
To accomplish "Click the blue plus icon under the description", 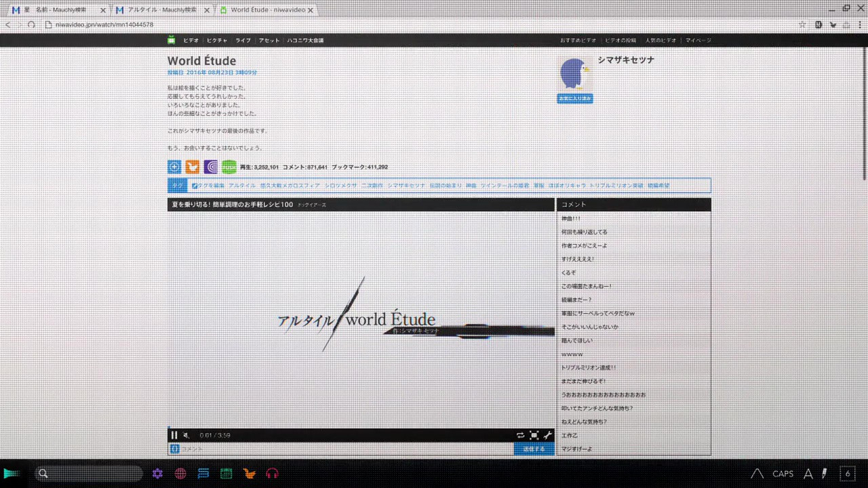I will coord(174,167).
